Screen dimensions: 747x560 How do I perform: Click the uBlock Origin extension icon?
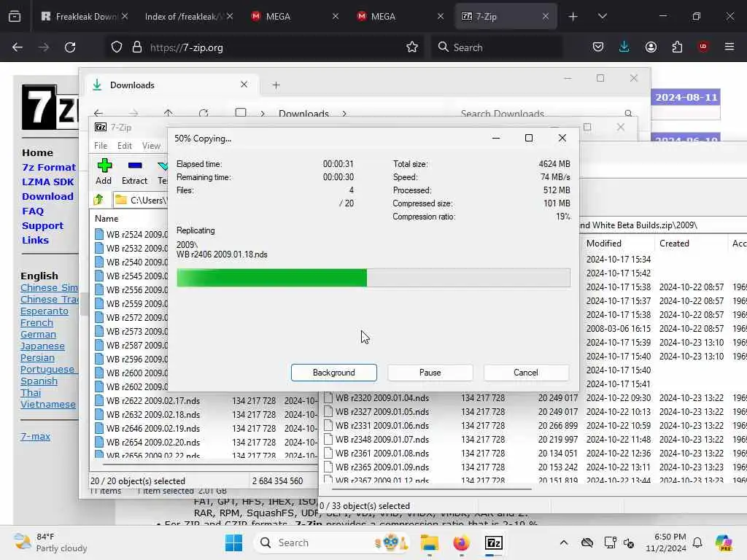click(x=703, y=47)
